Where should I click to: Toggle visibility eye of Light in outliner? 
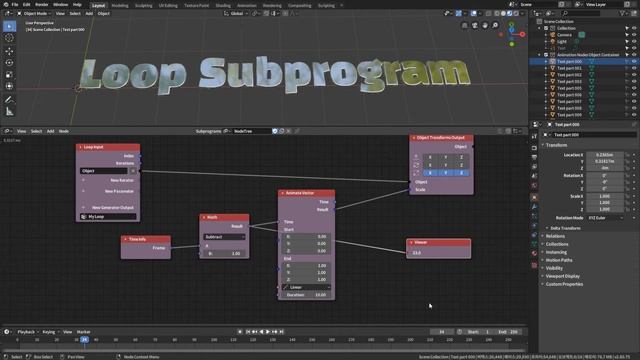(x=634, y=42)
